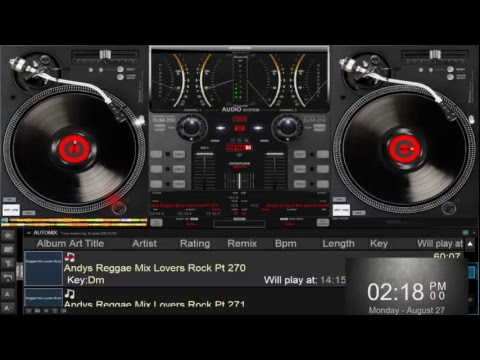480x360 pixels.
Task: Click the gray button under the right DJM-250 label
Action: [x=319, y=127]
